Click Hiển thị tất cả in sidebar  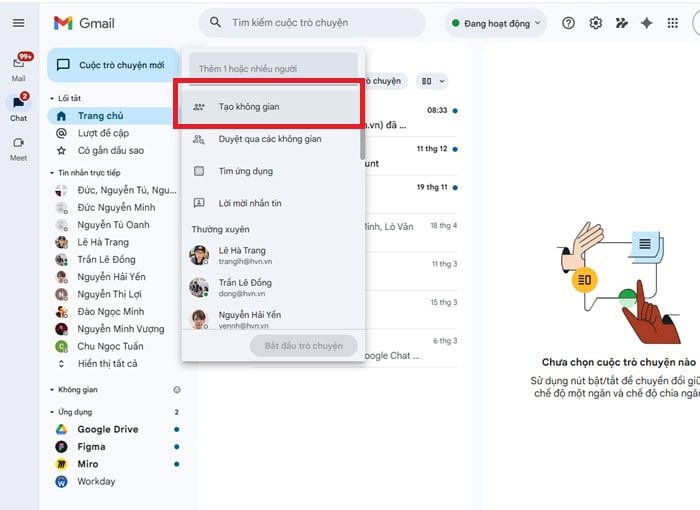[x=107, y=364]
